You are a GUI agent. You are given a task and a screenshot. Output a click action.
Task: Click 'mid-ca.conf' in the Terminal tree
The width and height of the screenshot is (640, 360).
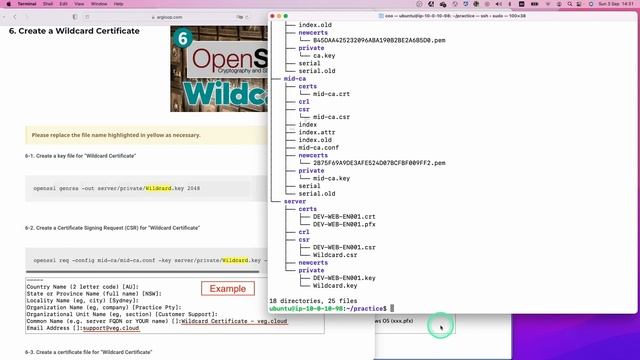(x=318, y=148)
